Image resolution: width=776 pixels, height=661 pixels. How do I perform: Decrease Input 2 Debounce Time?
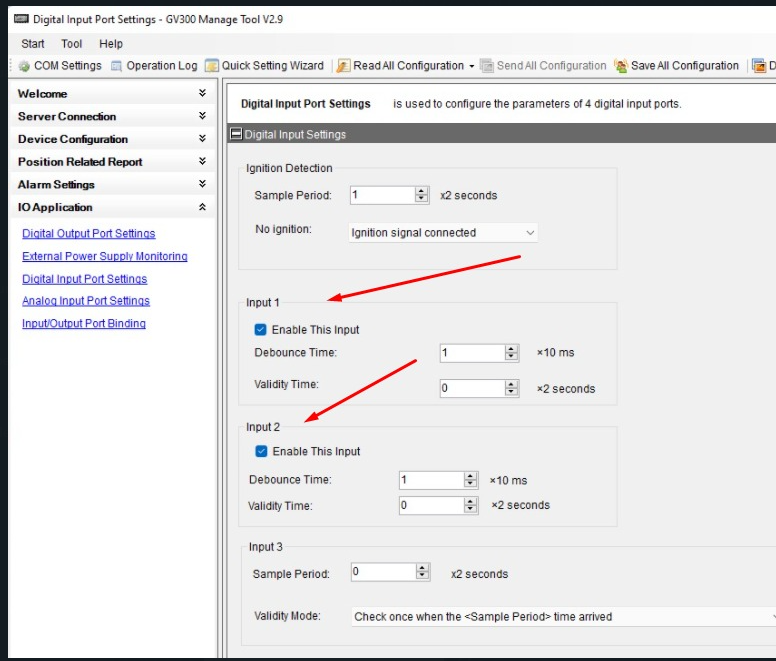pyautogui.click(x=471, y=484)
